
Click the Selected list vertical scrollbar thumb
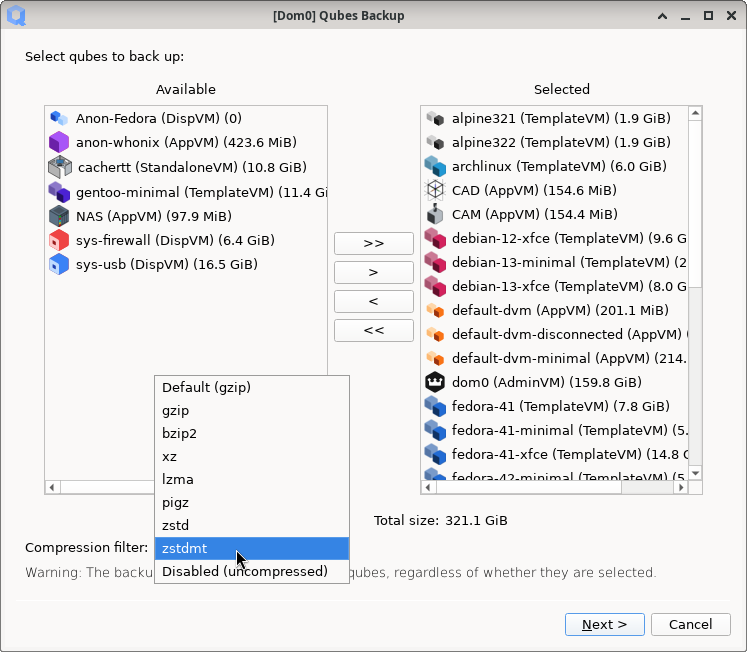pyautogui.click(x=696, y=204)
